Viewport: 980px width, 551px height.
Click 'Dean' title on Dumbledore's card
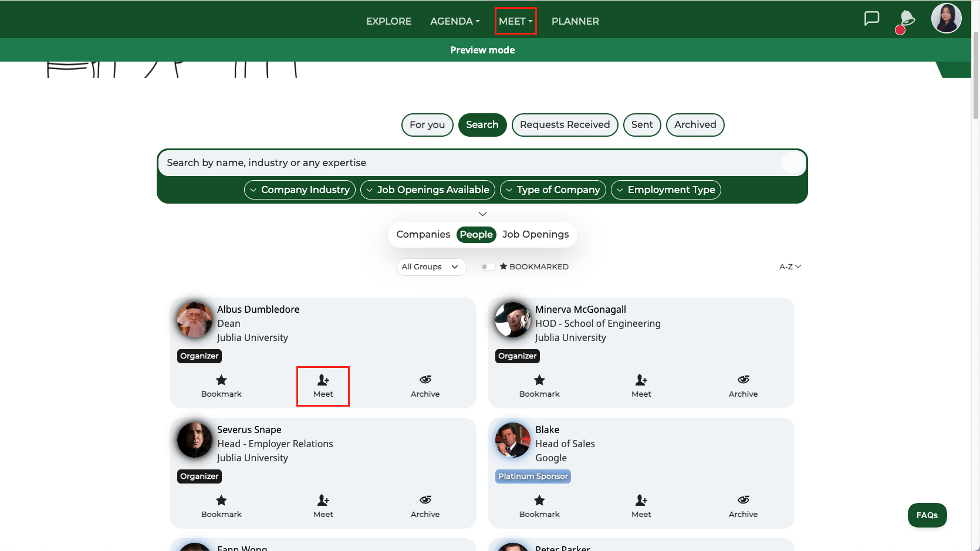pyautogui.click(x=229, y=323)
